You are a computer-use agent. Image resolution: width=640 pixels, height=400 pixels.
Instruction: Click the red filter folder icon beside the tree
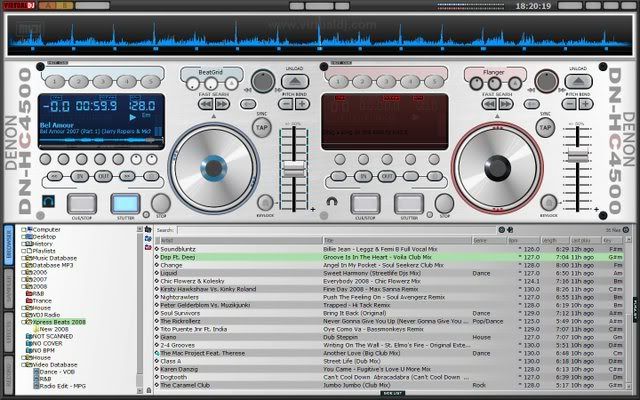pos(148,247)
